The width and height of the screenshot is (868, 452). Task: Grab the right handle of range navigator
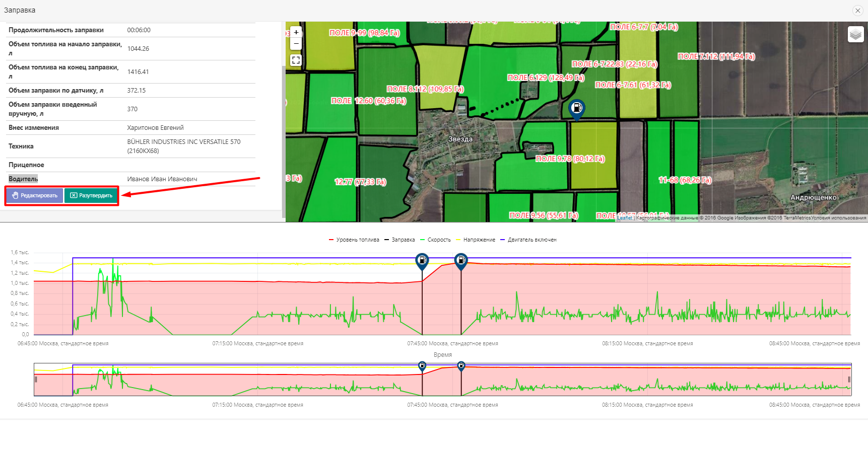[849, 380]
